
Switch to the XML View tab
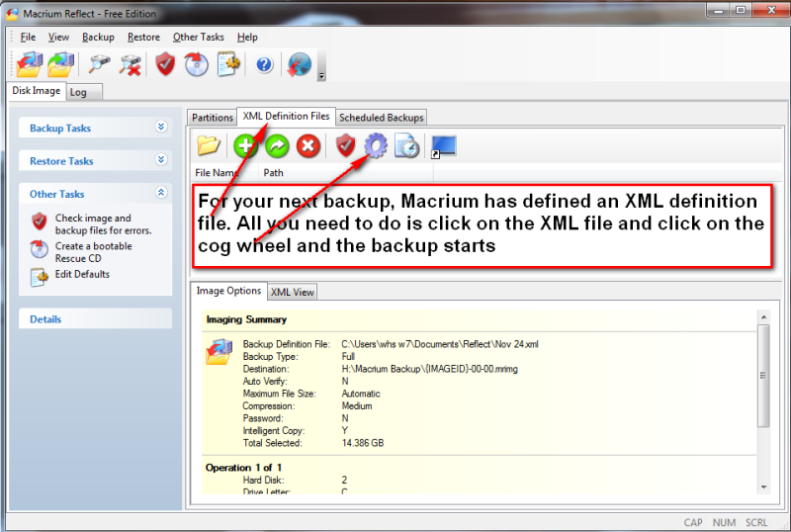pos(292,292)
